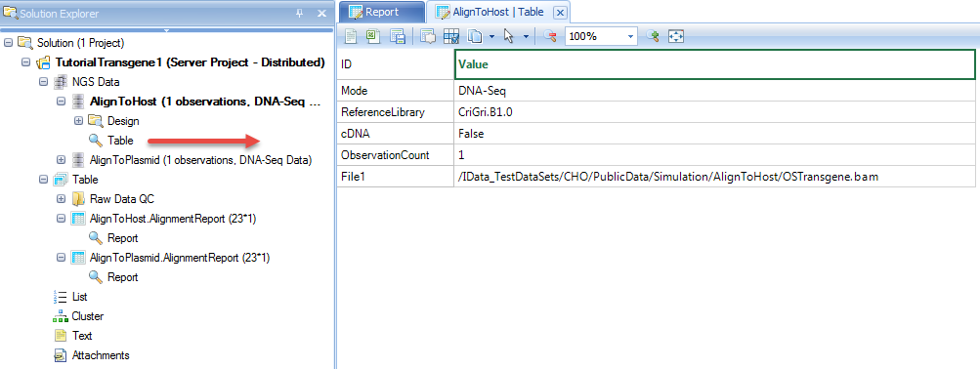Image resolution: width=980 pixels, height=369 pixels.
Task: Click the zoom out magnifier icon
Action: pos(550,36)
